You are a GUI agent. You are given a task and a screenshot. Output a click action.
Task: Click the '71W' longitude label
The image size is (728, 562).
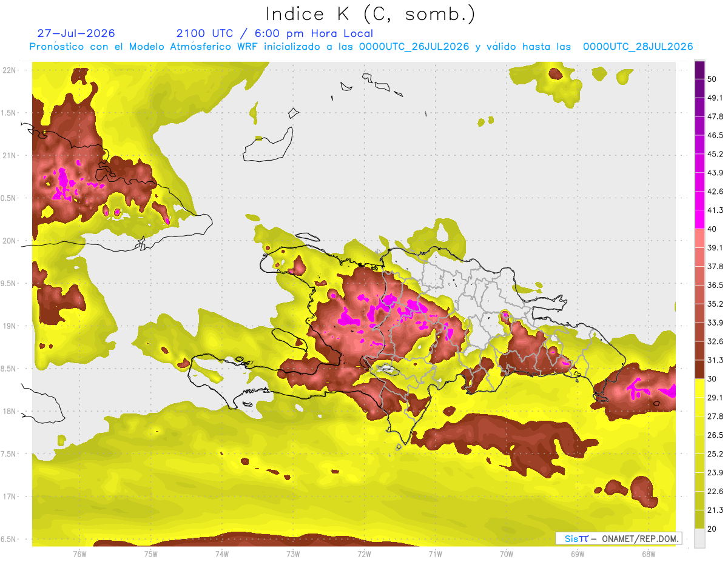click(435, 554)
